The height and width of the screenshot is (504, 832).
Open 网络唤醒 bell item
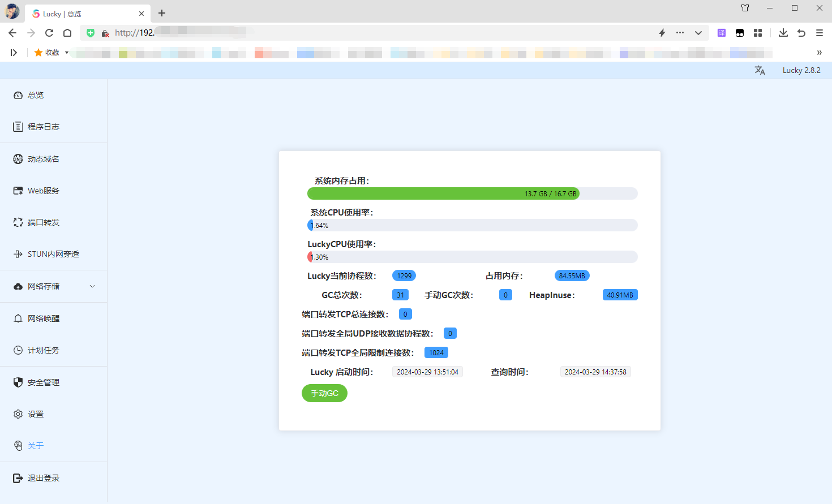43,318
